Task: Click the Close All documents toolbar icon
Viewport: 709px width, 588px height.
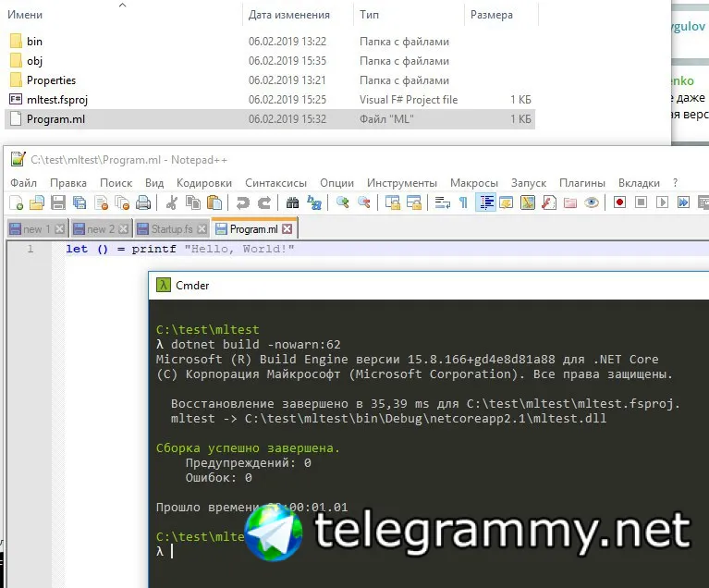Action: [x=122, y=202]
